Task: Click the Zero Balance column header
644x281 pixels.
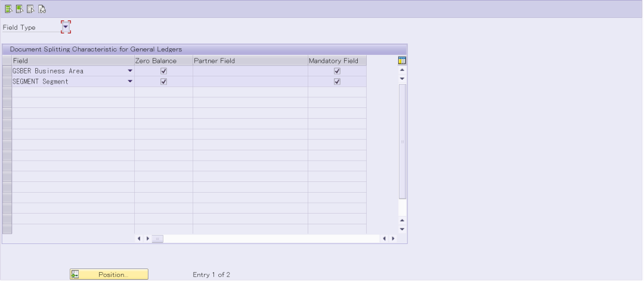Action: coord(163,60)
